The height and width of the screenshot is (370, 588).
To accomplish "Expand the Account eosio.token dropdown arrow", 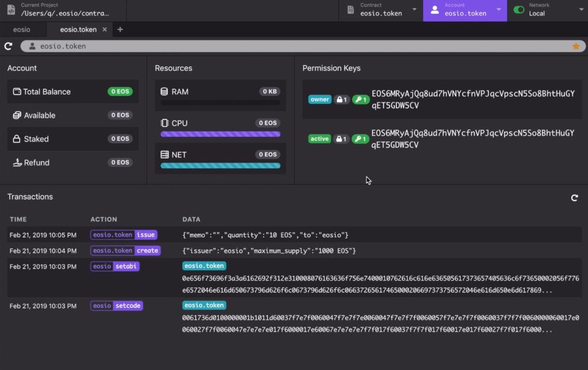I will (x=499, y=9).
